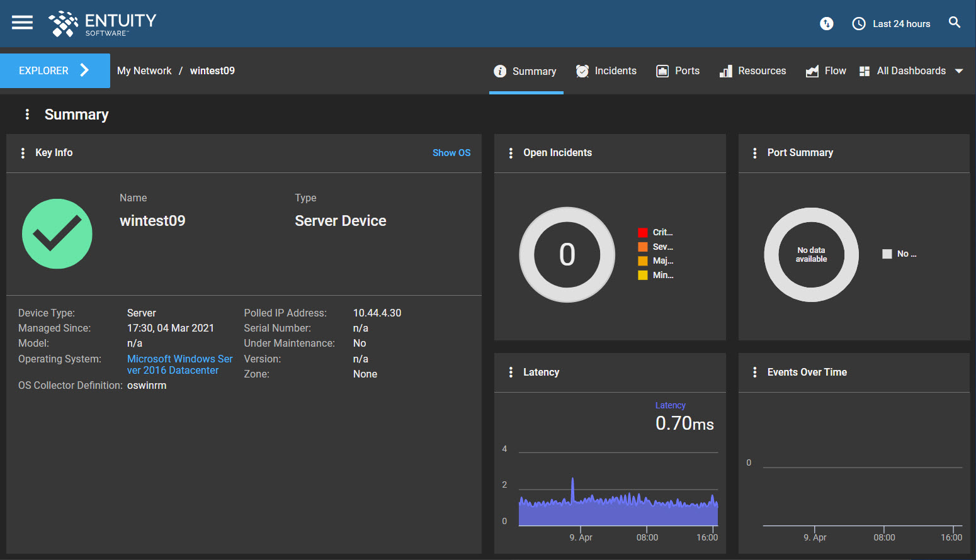Switch to the Incidents tab
This screenshot has height=560, width=976.
click(x=606, y=71)
